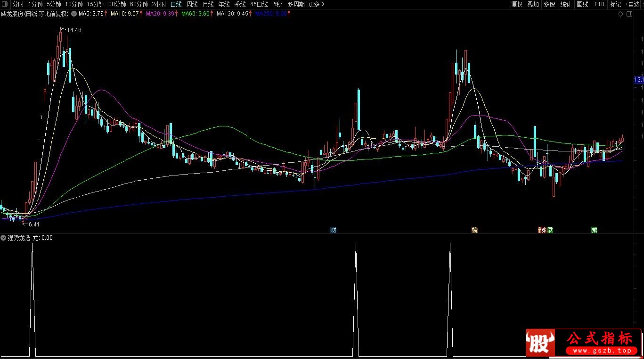Click the MA5: 9.76 indicator label

(91, 14)
